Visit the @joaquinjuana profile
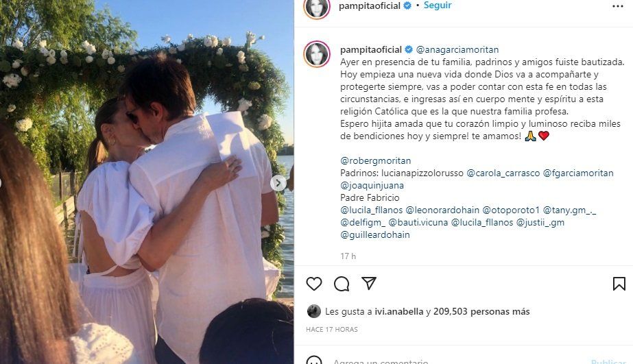Image resolution: width=633 pixels, height=364 pixels. 372,186
